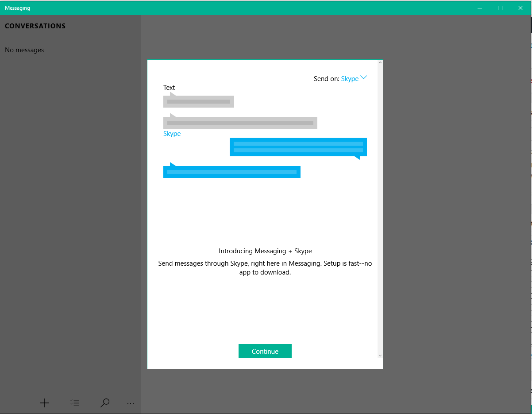Click the Messaging window title text

click(18, 8)
